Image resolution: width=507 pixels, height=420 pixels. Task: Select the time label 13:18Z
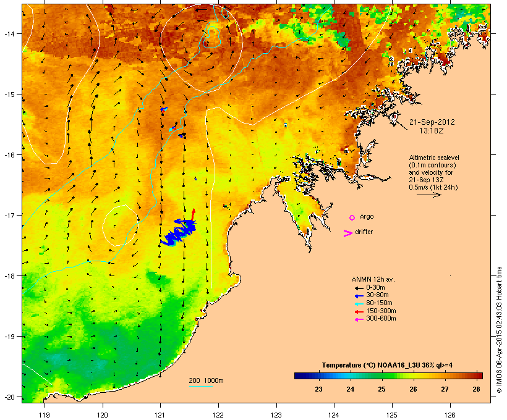click(432, 131)
